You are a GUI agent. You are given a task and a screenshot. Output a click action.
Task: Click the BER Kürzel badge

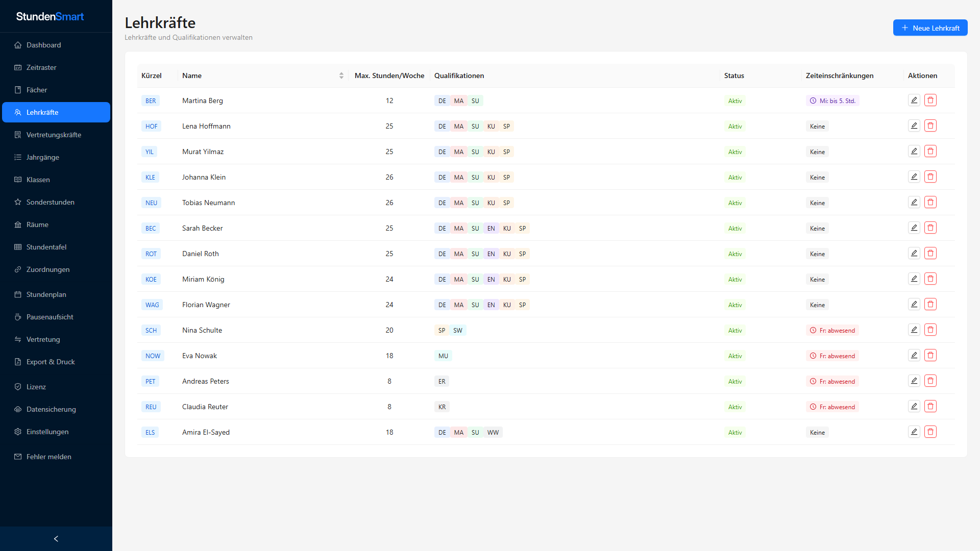(151, 101)
